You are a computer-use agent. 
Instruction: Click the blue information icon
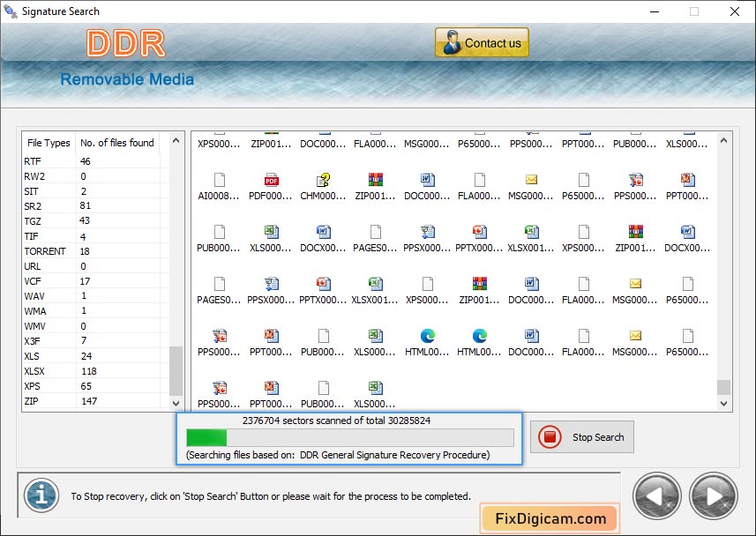[x=41, y=495]
